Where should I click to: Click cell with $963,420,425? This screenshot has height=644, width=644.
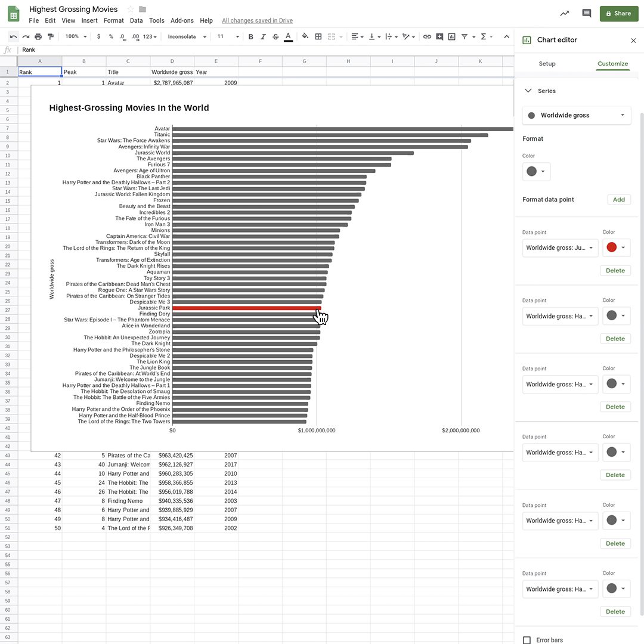tap(172, 456)
